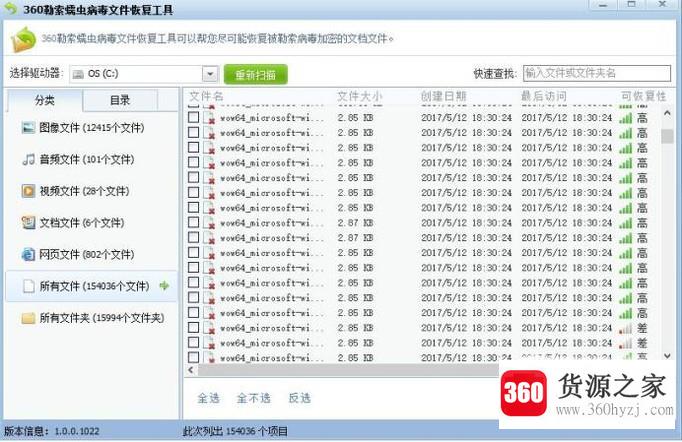
Task: Click the file list scroll up arrow
Action: pos(667,113)
